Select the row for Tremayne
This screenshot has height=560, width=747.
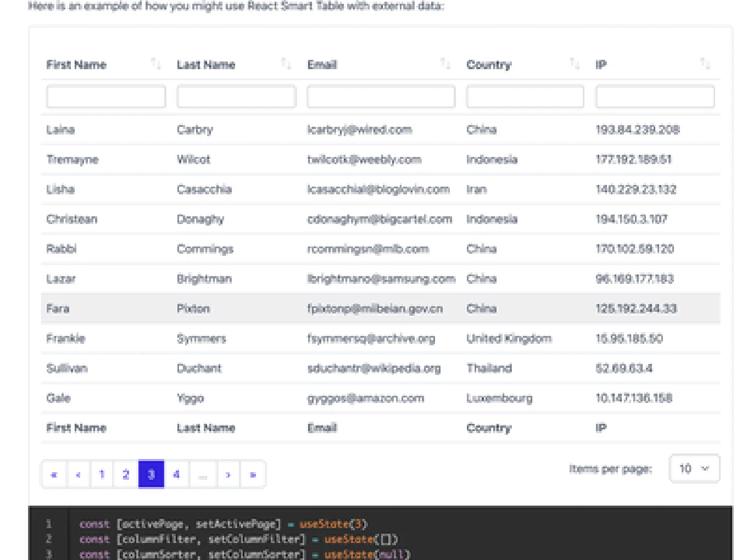380,160
